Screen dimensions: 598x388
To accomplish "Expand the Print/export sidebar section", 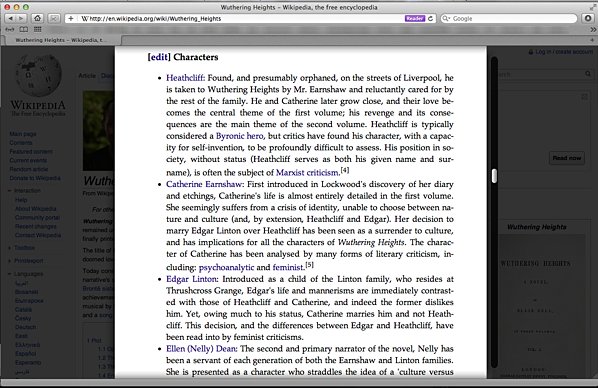I will click(x=10, y=261).
